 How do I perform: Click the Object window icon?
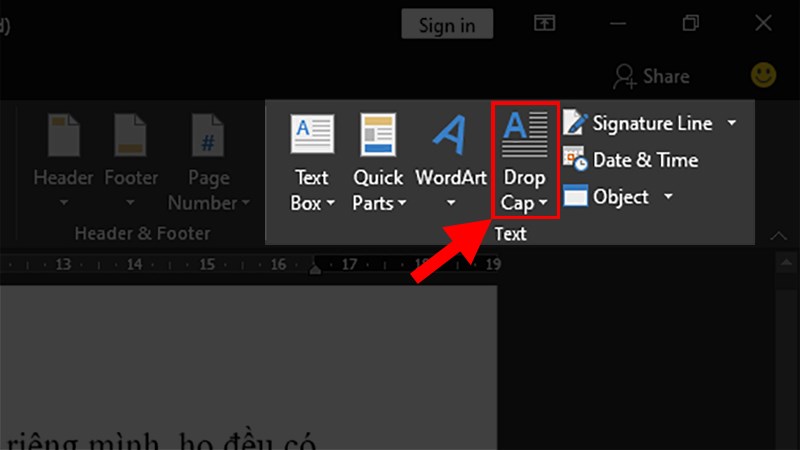(x=575, y=197)
